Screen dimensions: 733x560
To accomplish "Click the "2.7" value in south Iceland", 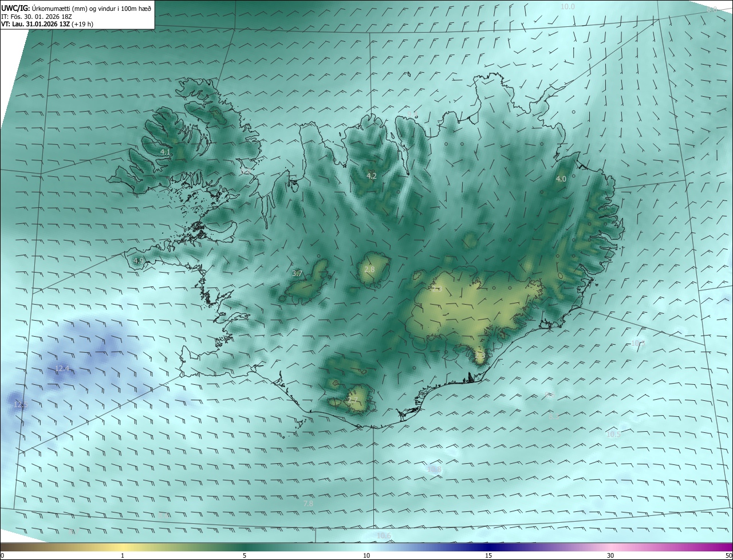I will 353,400.
